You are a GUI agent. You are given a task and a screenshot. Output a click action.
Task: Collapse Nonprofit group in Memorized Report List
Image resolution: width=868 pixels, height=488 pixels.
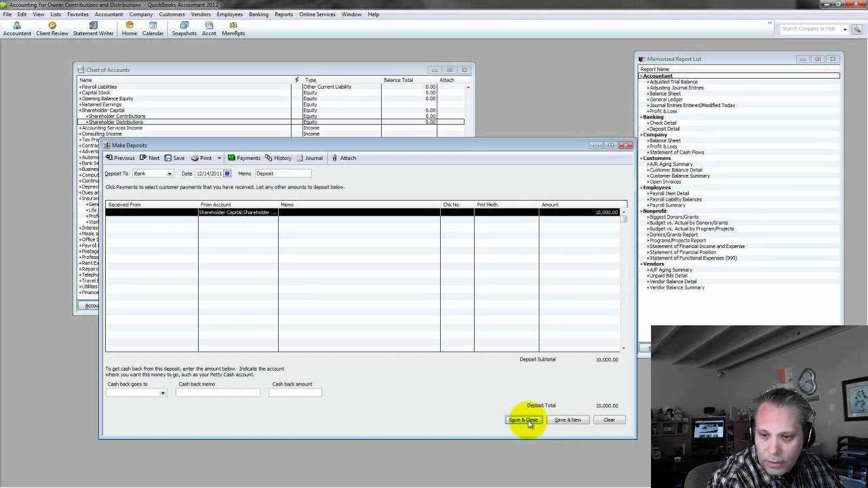(642, 211)
